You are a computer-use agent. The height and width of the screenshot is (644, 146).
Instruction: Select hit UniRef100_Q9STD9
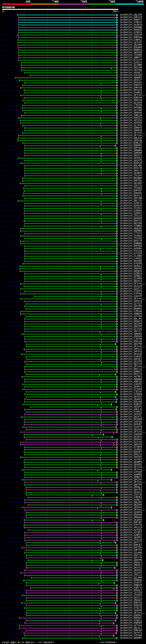click(x=131, y=306)
